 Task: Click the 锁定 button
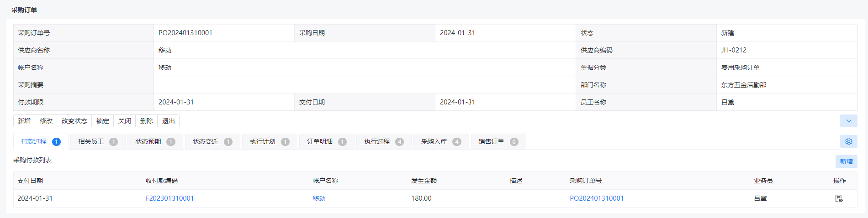coord(103,121)
